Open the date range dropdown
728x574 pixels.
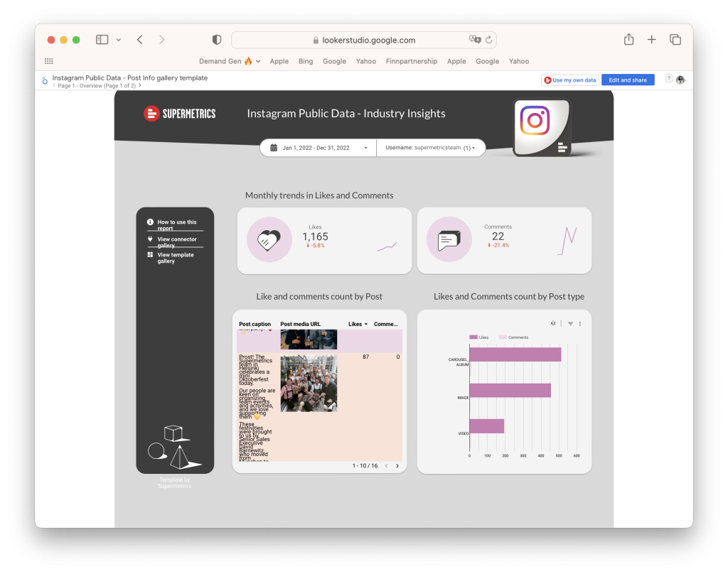pos(318,148)
